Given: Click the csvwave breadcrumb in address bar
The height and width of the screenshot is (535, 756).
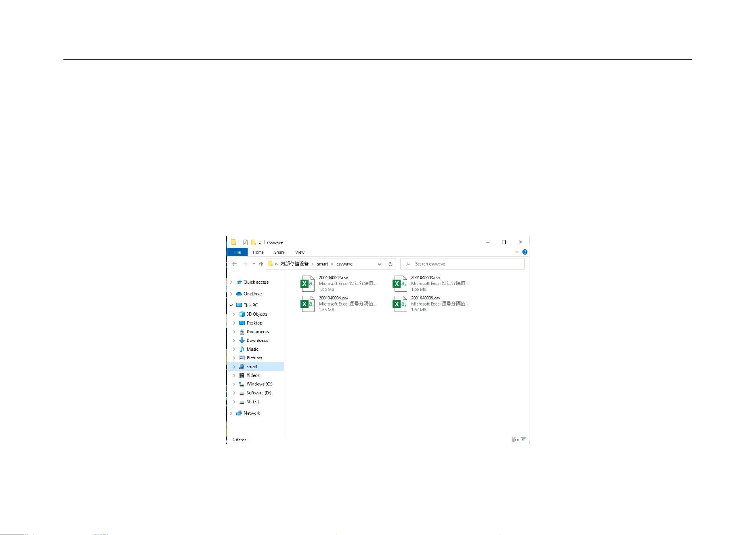Looking at the screenshot, I should point(344,264).
